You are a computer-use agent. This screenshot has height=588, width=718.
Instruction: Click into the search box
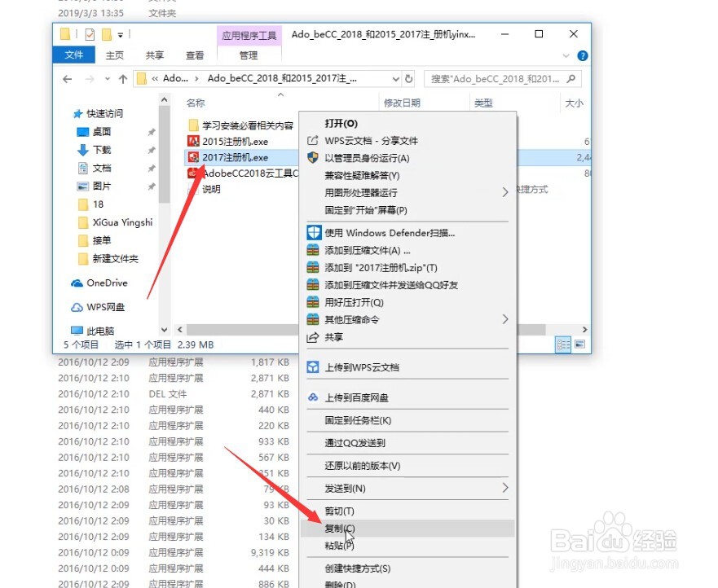pyautogui.click(x=503, y=79)
